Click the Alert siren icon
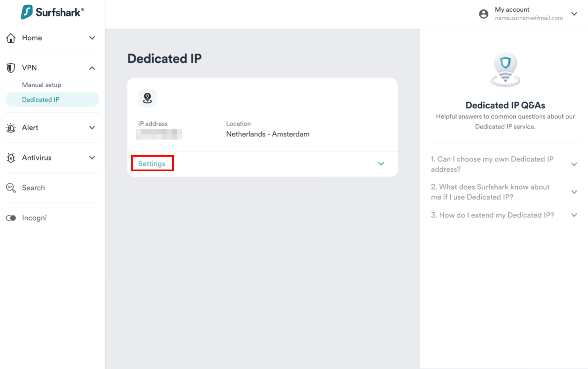 pos(11,128)
